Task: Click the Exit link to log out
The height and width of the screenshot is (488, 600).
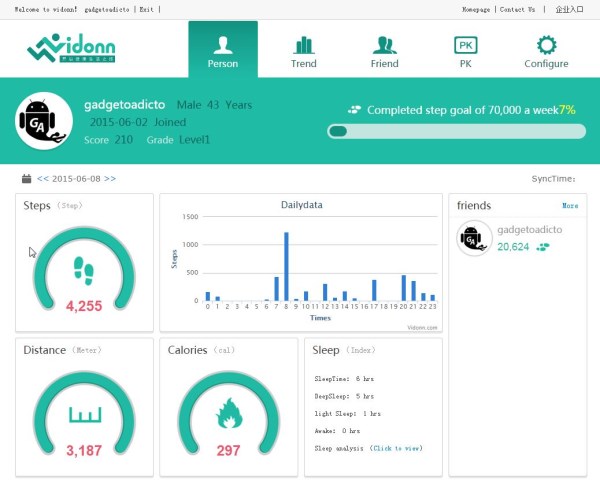Action: tap(147, 9)
